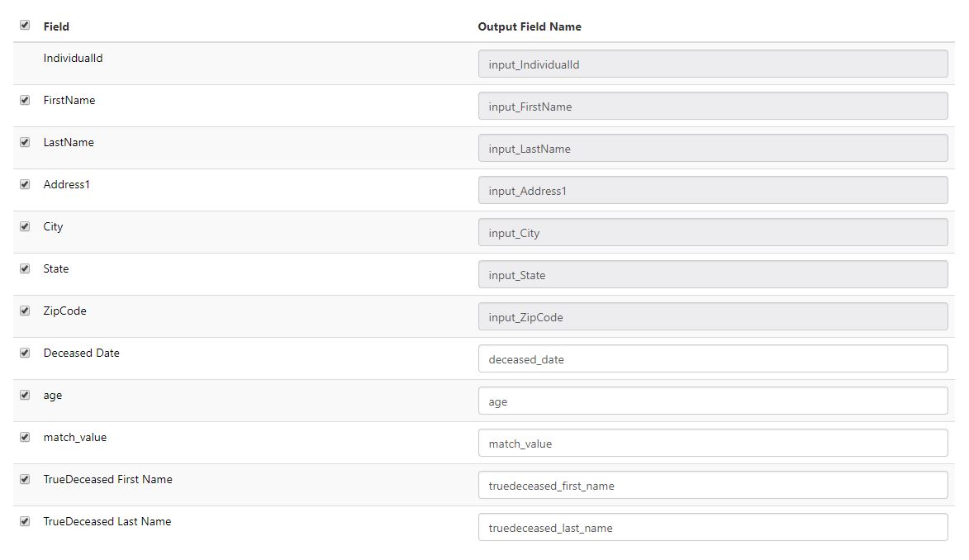
Task: Edit the truedeceased_first_name output field
Action: (712, 486)
